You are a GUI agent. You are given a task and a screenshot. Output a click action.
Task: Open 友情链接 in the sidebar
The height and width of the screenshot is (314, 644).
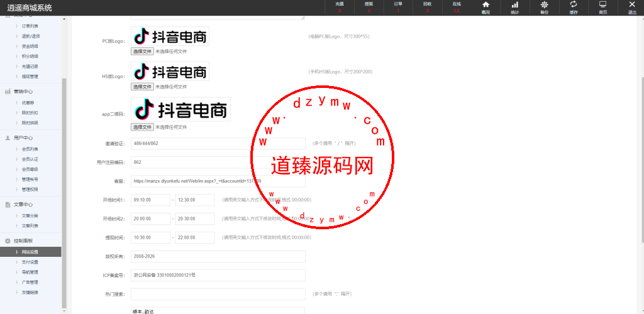pos(30,292)
